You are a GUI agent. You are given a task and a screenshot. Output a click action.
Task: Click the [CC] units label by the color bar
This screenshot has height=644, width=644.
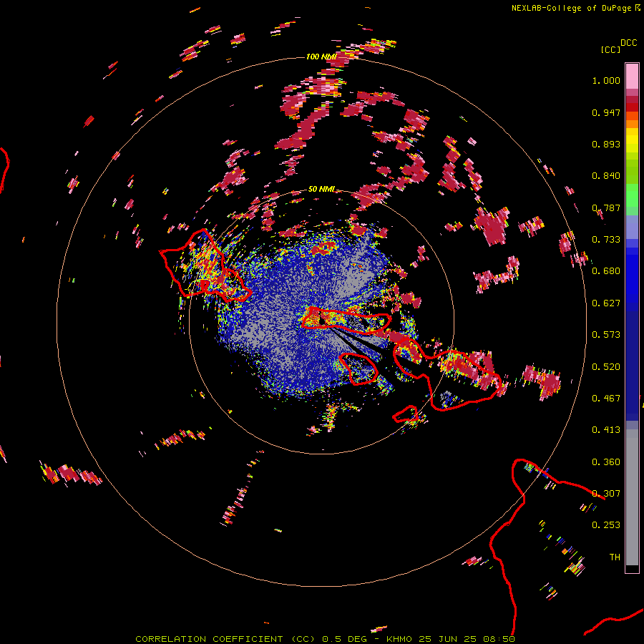610,49
